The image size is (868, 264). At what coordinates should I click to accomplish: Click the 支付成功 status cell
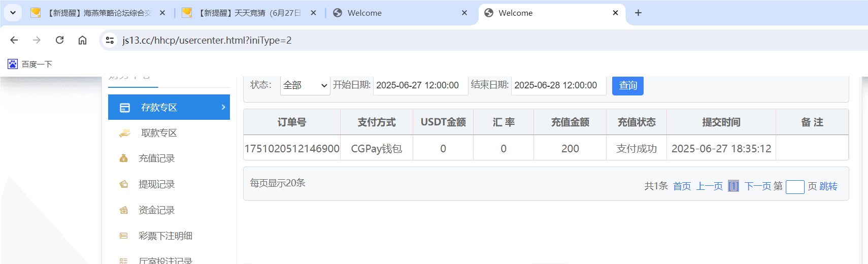click(637, 149)
